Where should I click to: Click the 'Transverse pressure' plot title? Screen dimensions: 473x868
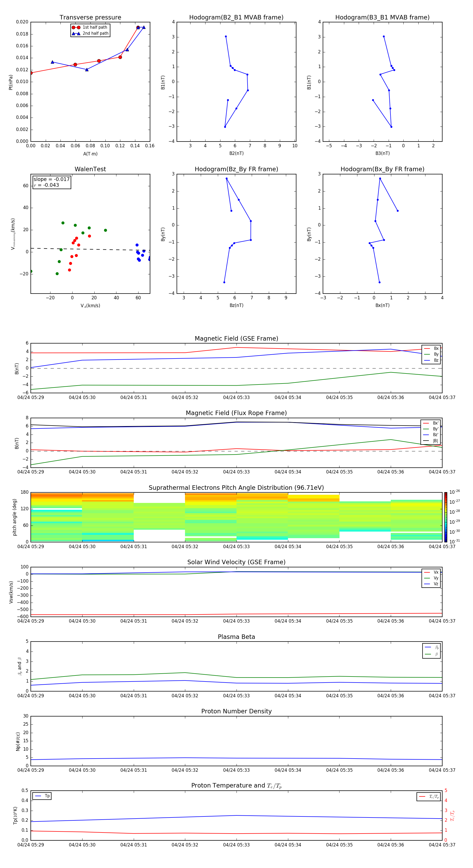pos(90,18)
